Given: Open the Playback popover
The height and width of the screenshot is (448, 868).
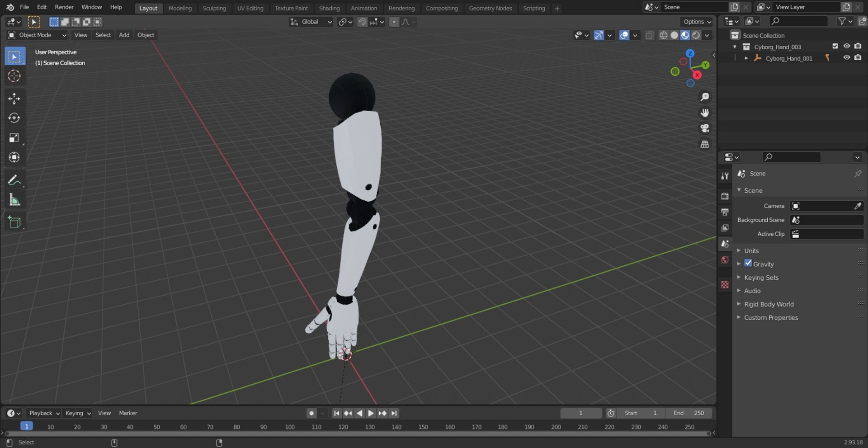Looking at the screenshot, I should 44,413.
